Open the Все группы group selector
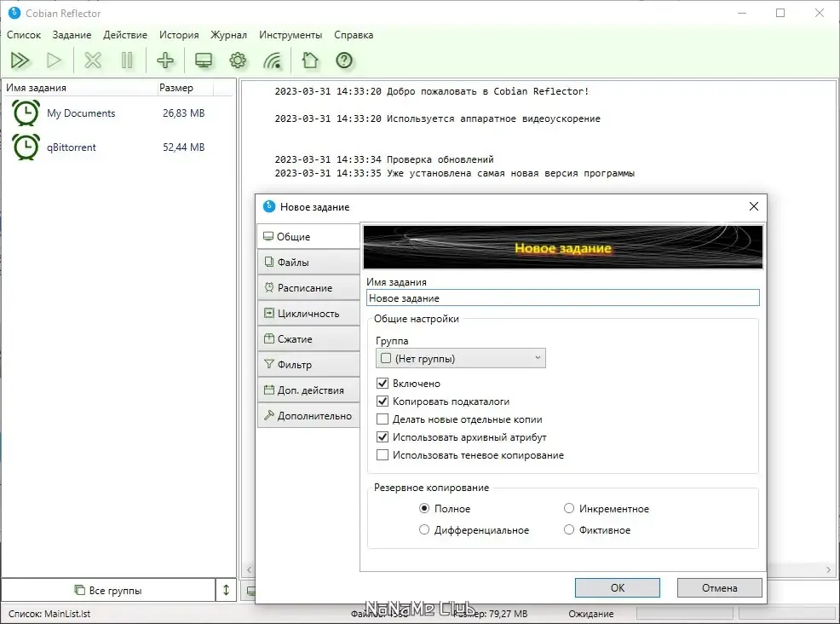The image size is (840, 624). (108, 590)
